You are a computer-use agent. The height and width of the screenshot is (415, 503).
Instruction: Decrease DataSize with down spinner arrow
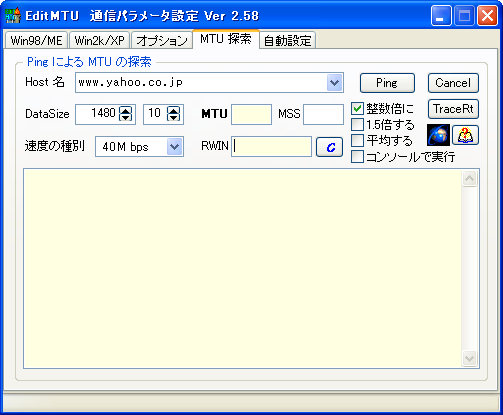click(x=125, y=117)
